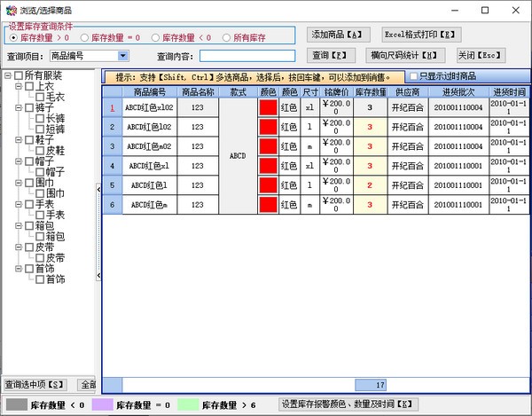Click the 关闭【Esc】 button
Screen dimensions: 532x416
(x=481, y=55)
